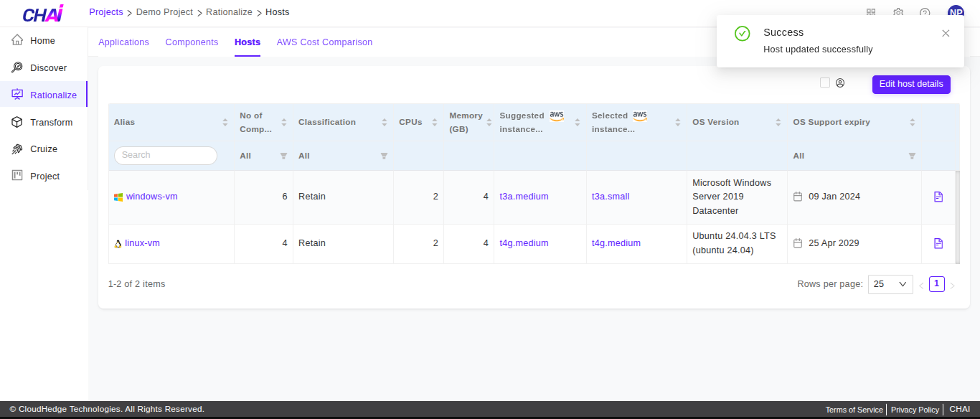980x419 pixels.
Task: Sort the table by CPUs column
Action: click(x=434, y=123)
